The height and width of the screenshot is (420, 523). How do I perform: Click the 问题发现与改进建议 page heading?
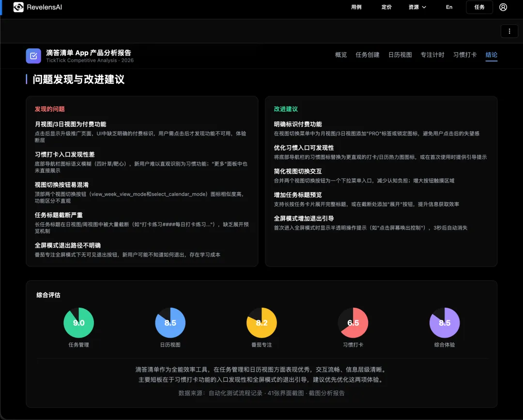(79, 79)
